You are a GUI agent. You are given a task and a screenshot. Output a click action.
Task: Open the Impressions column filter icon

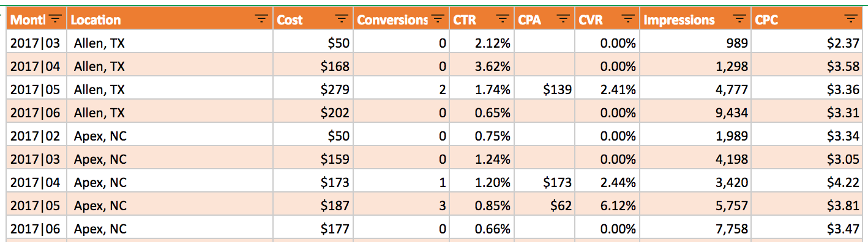(x=740, y=20)
